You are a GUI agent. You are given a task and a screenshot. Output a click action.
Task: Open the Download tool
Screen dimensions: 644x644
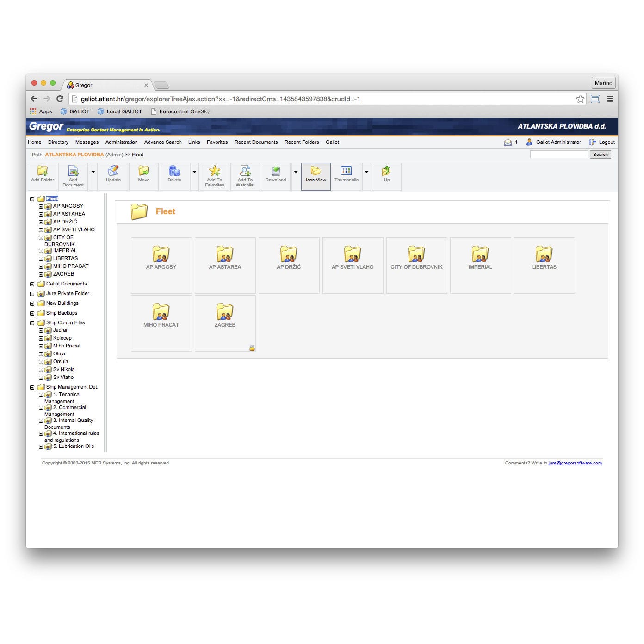[x=275, y=173]
